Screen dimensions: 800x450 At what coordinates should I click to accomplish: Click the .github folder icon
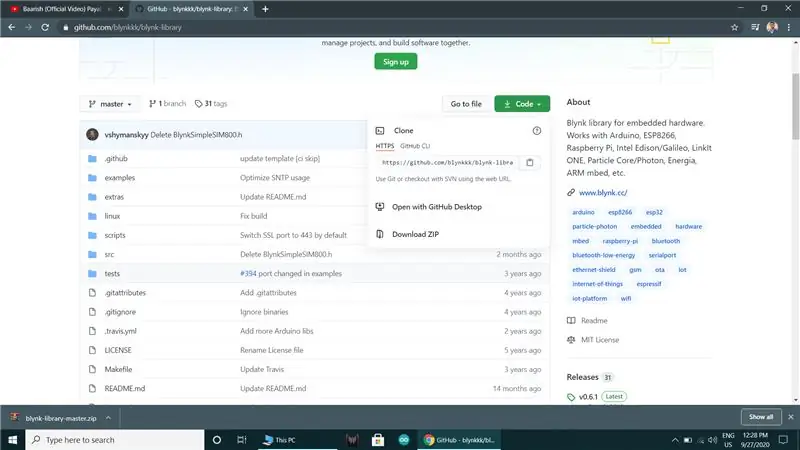click(x=92, y=159)
